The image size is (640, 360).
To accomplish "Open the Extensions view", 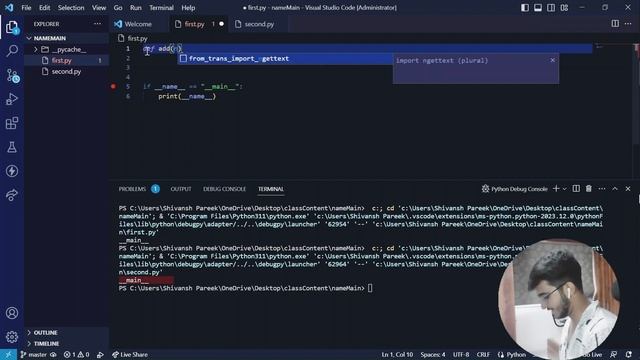I will [12, 123].
